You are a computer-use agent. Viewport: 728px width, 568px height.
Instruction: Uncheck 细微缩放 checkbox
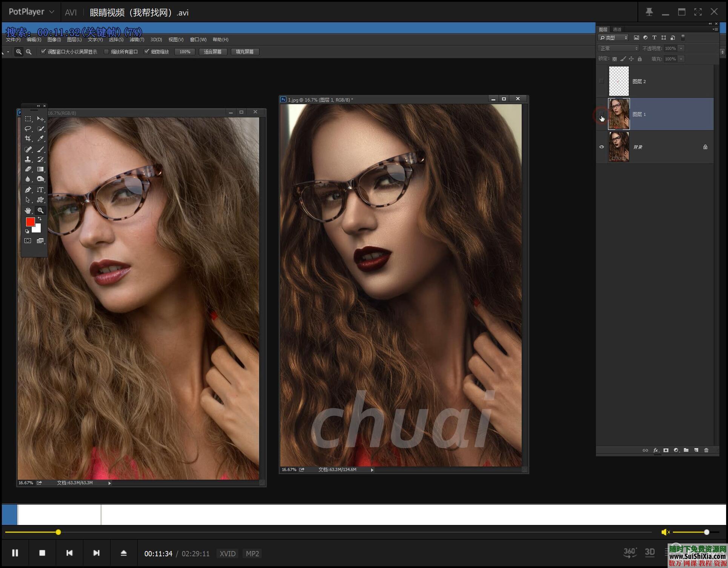coord(147,52)
